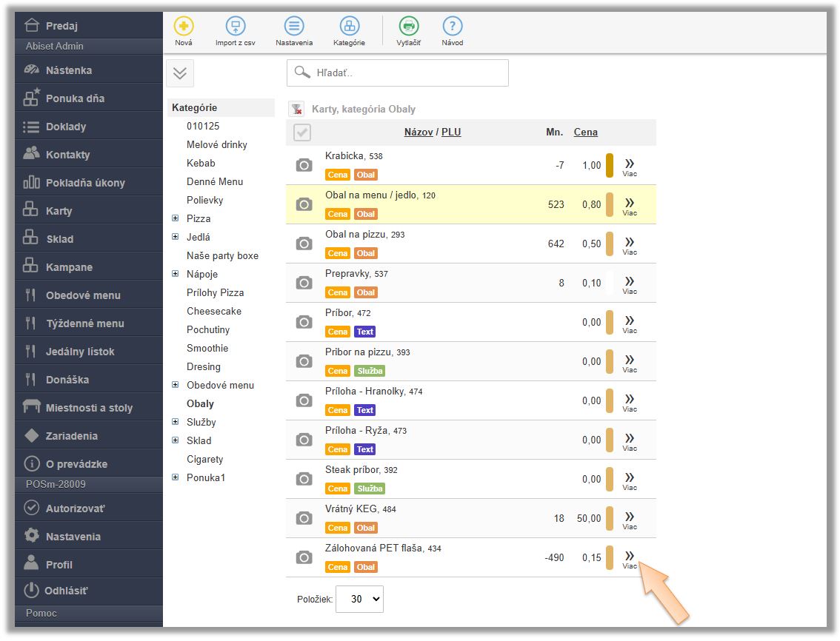Open the Položiek items-per-page dropdown

click(x=359, y=599)
